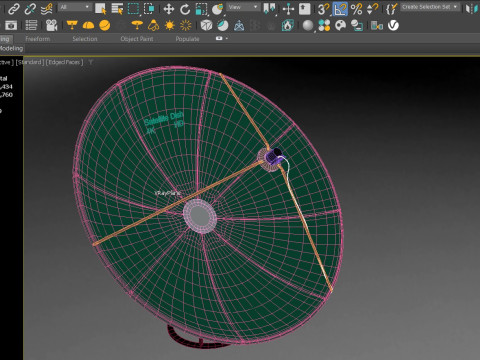480x360 pixels.
Task: Click the round V-Ray logo icon
Action: pyautogui.click(x=393, y=25)
